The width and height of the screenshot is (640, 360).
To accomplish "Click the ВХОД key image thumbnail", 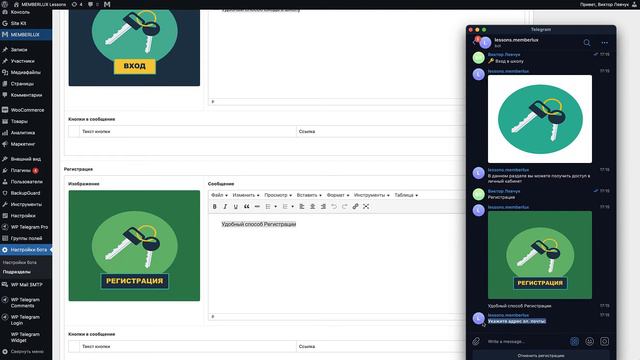I will pos(134,48).
